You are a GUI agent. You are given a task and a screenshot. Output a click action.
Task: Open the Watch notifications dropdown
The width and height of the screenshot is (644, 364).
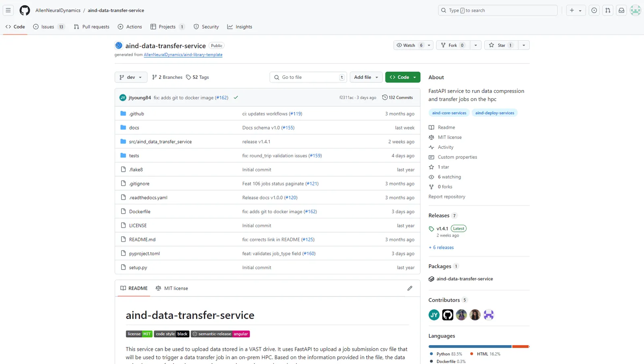413,45
